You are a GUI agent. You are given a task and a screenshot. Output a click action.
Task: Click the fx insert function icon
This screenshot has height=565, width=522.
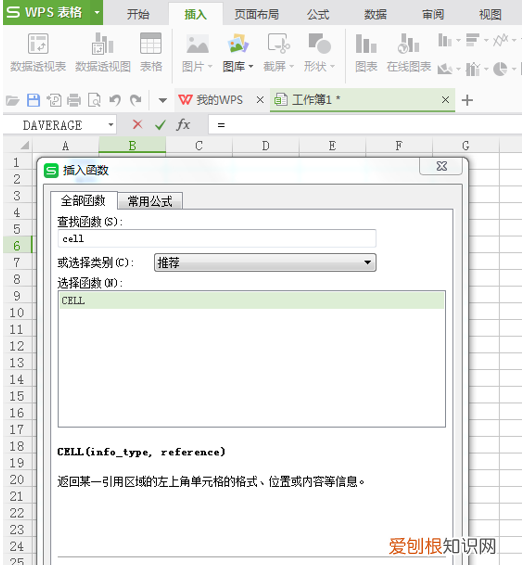[183, 125]
